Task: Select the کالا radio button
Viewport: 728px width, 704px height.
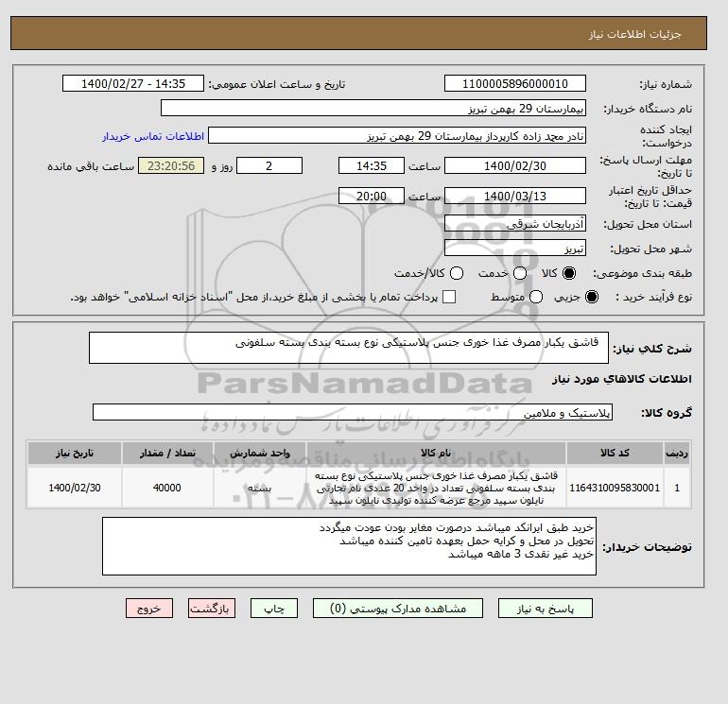Action: tap(569, 273)
